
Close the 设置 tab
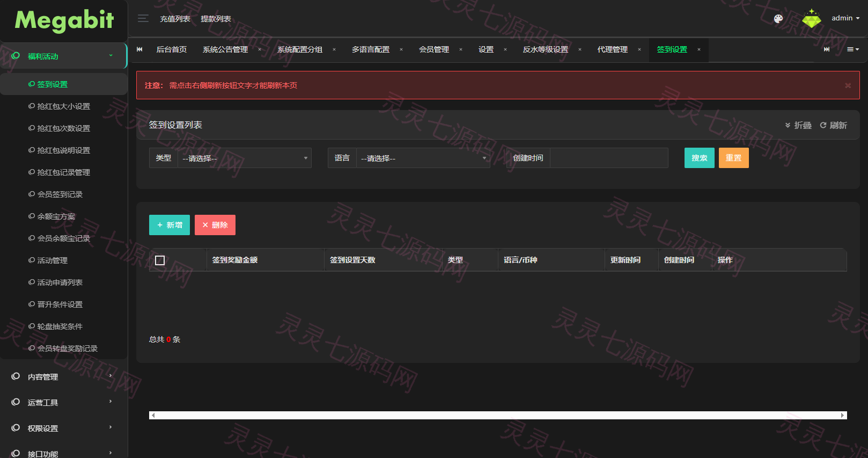click(505, 49)
